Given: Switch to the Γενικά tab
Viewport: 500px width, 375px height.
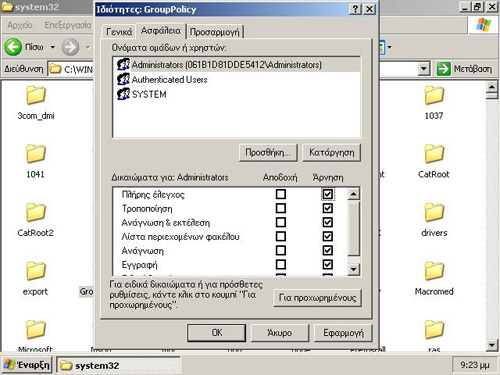Looking at the screenshot, I should [119, 32].
